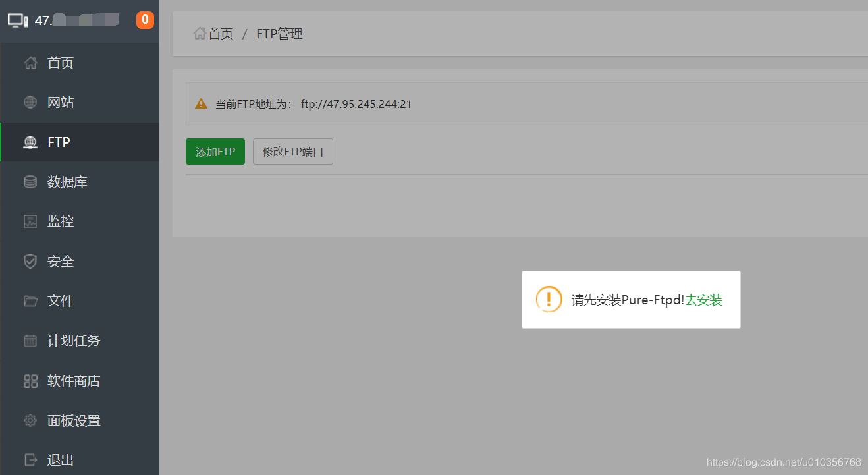Open 文件 menu item
Image resolution: width=868 pixels, height=475 pixels.
pos(80,301)
